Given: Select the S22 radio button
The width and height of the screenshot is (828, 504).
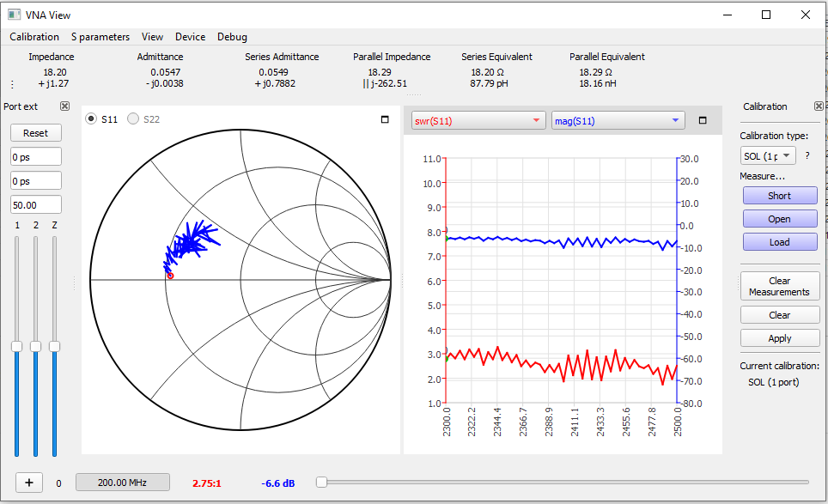Looking at the screenshot, I should [133, 119].
